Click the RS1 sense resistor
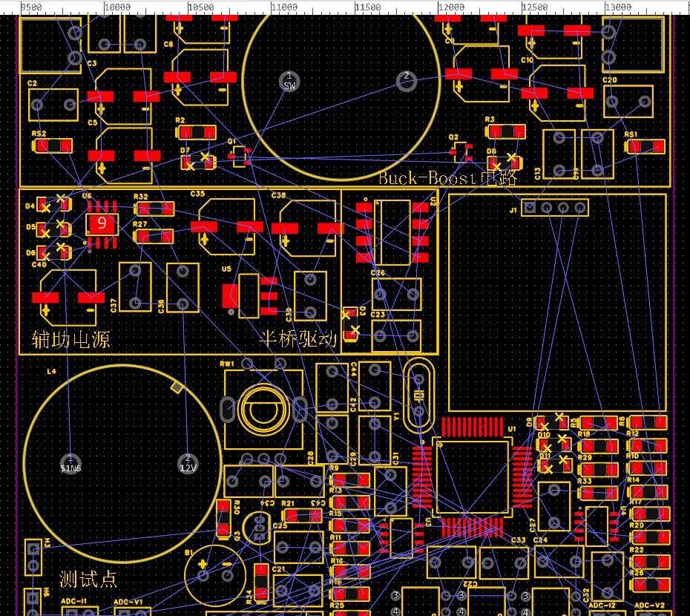The image size is (690, 616). click(x=646, y=146)
